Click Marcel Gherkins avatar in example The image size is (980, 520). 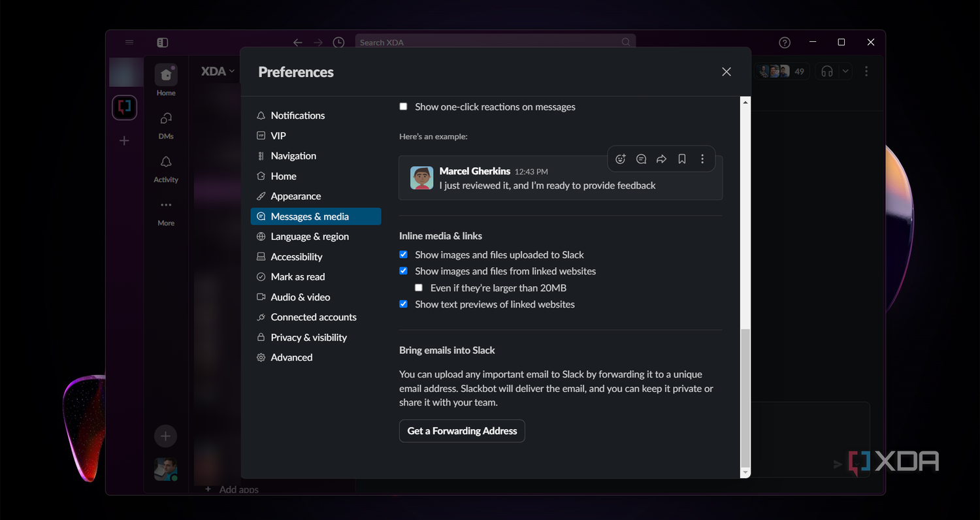click(421, 178)
